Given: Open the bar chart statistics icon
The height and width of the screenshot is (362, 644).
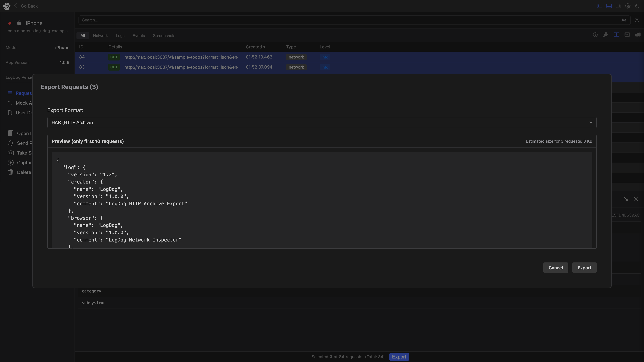Looking at the screenshot, I should [x=638, y=35].
